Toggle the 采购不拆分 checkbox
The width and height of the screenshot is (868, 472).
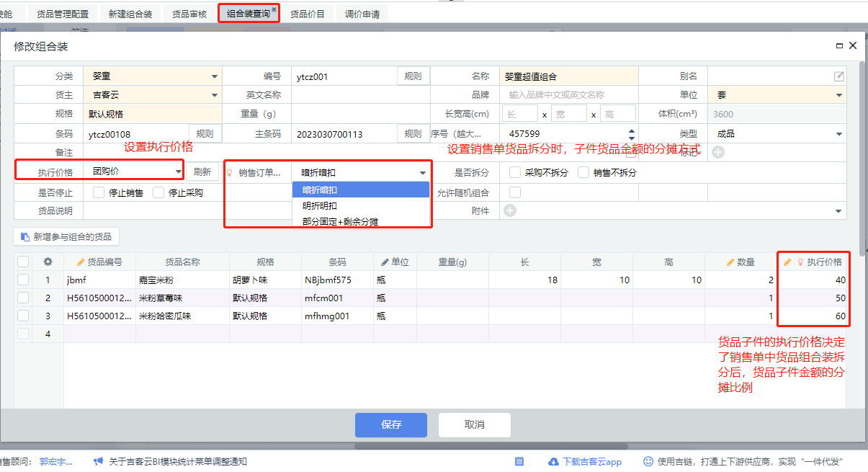pos(515,172)
